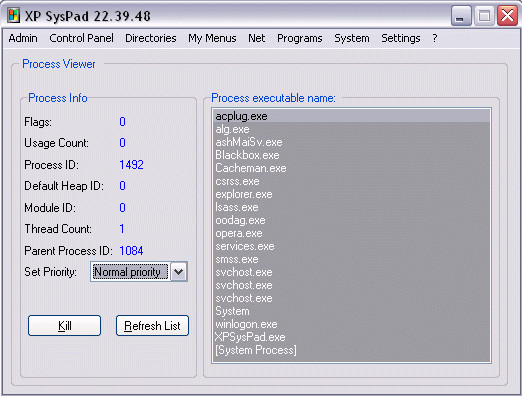The width and height of the screenshot is (522, 396).
Task: Click the Flags label
Action: coord(38,122)
